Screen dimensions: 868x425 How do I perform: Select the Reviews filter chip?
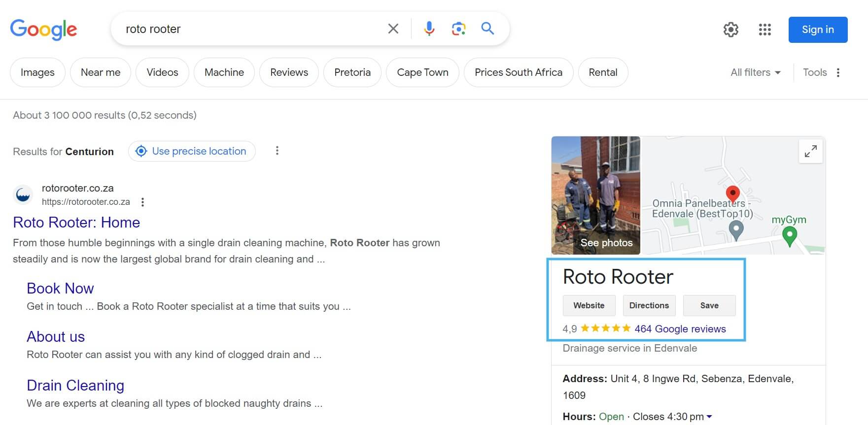pos(289,72)
